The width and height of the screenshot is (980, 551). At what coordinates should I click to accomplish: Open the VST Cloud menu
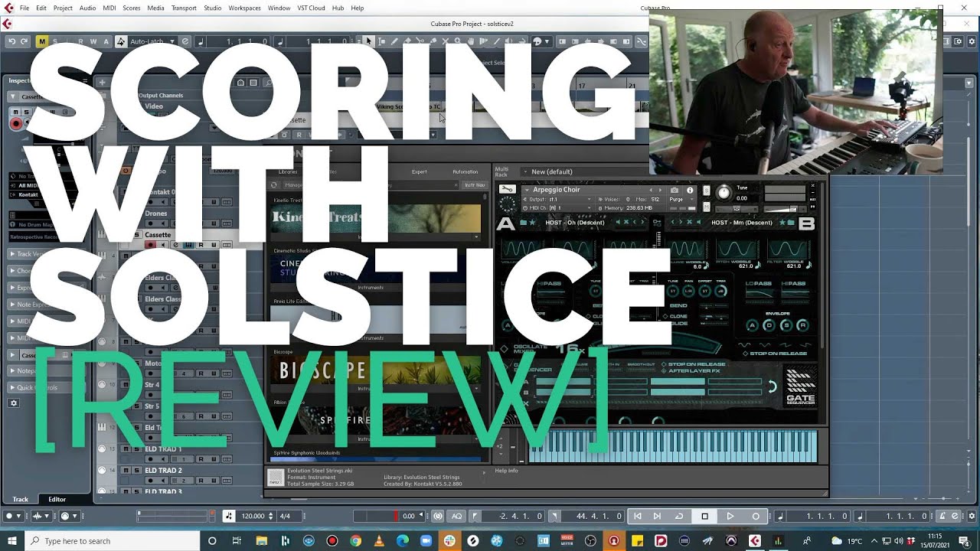[x=311, y=8]
